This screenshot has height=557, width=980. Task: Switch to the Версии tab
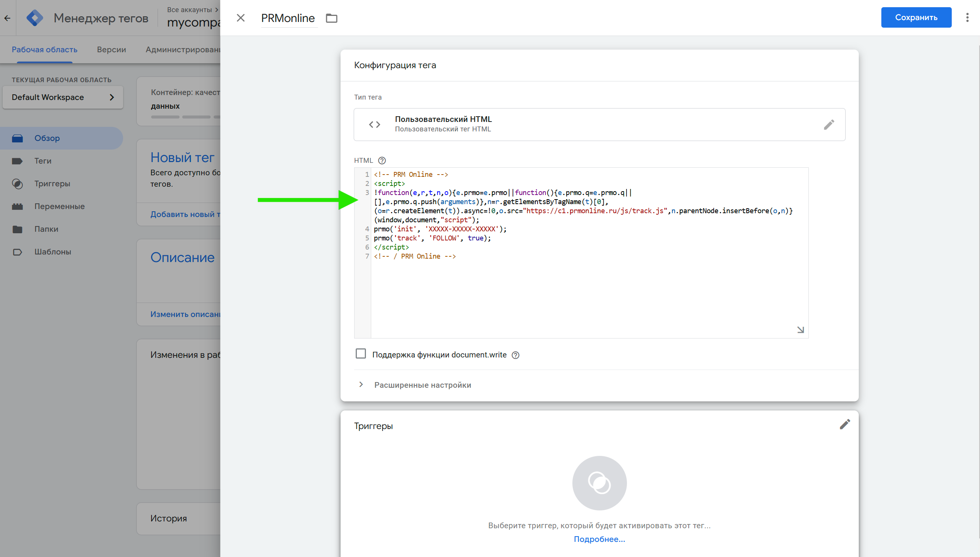(x=111, y=49)
